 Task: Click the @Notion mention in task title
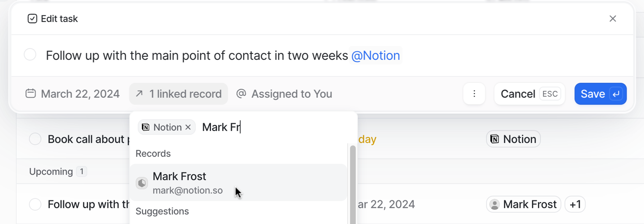coord(375,56)
